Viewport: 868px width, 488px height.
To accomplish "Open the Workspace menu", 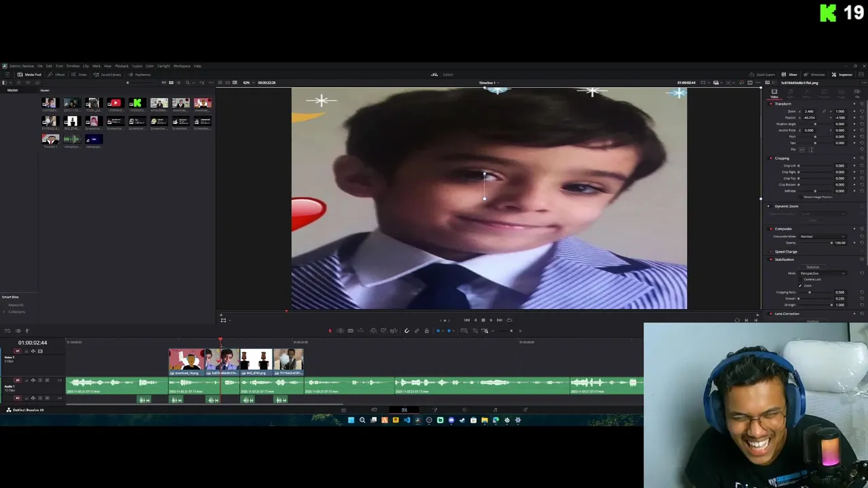I will [x=182, y=66].
